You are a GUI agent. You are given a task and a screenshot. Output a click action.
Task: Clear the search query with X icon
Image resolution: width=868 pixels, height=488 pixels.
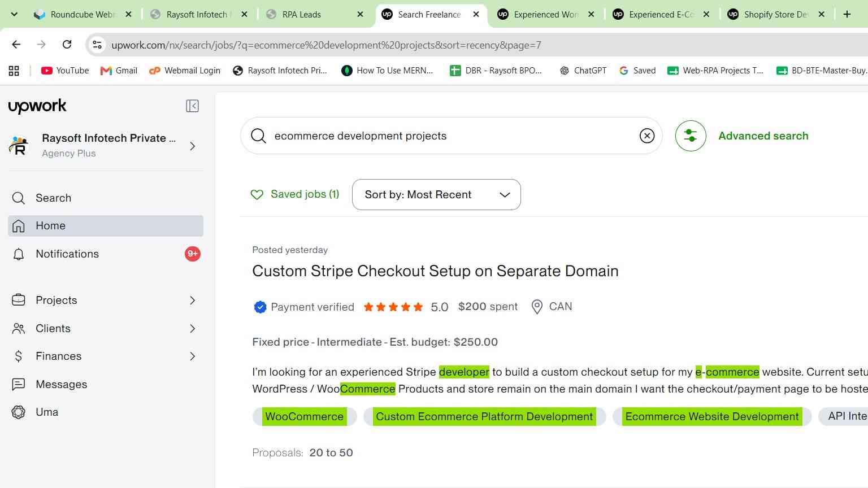click(647, 136)
